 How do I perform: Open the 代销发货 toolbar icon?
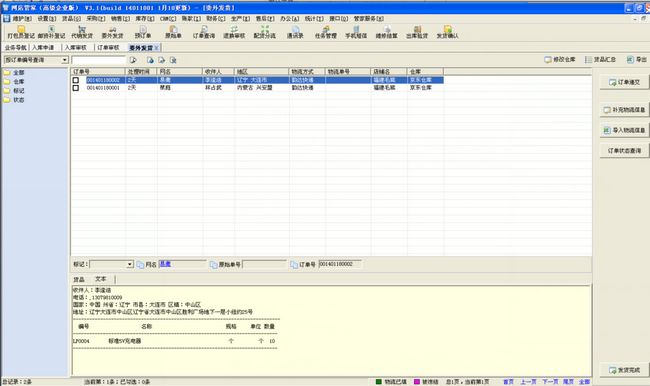point(82,32)
